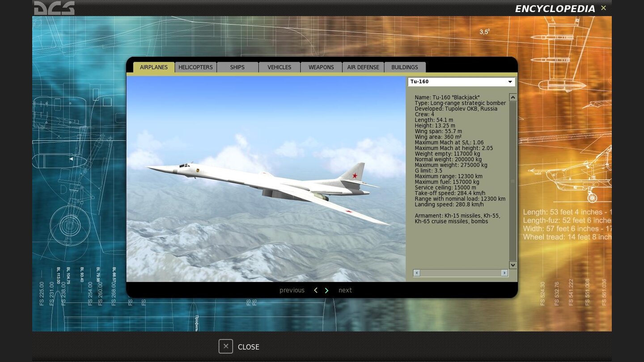Click the 'previous' text link
644x362 pixels.
point(292,290)
